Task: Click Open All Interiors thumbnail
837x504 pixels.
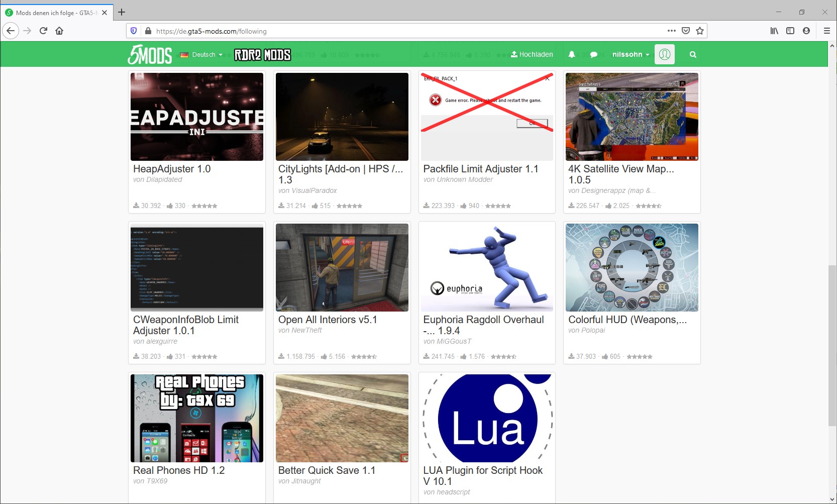Action: coord(342,267)
